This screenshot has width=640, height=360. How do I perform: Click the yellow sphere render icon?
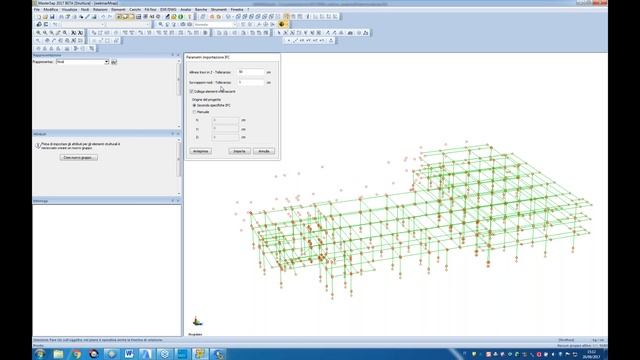click(x=282, y=24)
